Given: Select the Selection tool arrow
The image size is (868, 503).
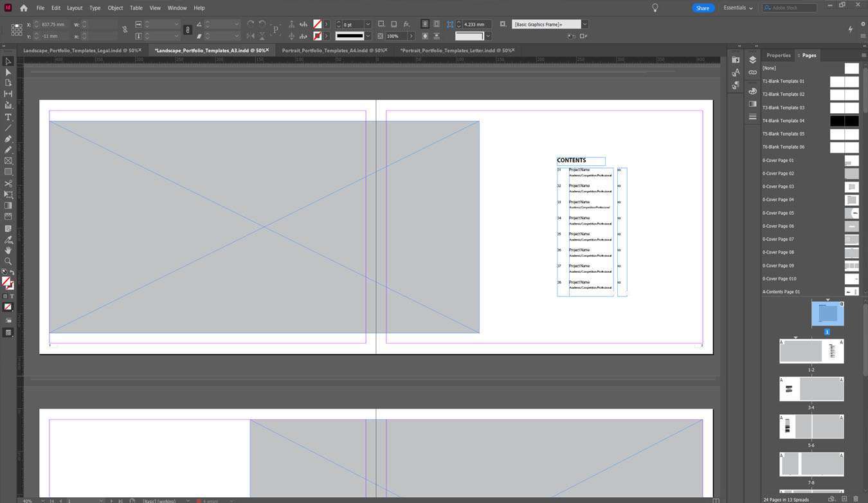Looking at the screenshot, I should pos(8,61).
